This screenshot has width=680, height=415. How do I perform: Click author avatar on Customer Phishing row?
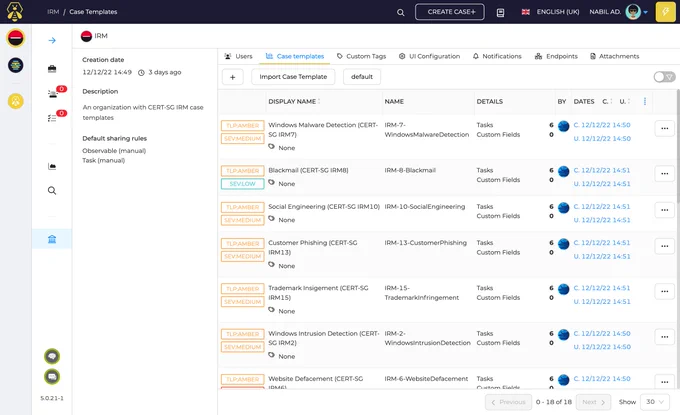coord(563,244)
